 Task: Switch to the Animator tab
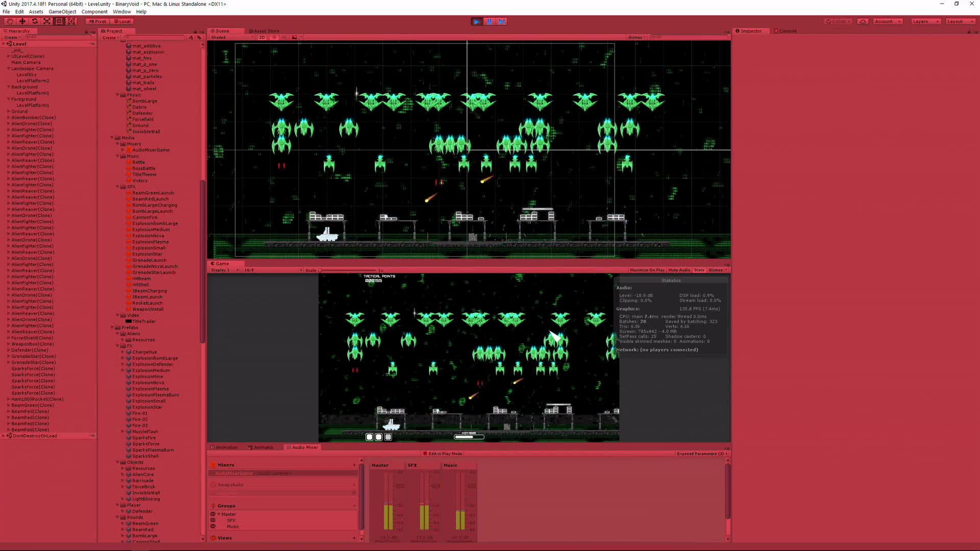(x=261, y=447)
